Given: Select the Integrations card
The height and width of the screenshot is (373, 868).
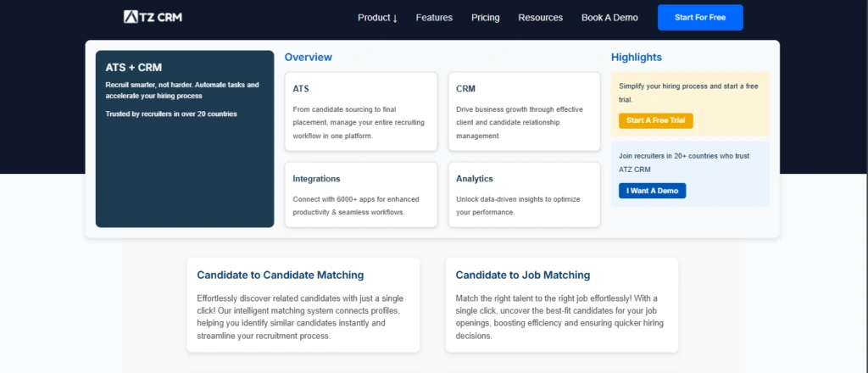Looking at the screenshot, I should [361, 194].
